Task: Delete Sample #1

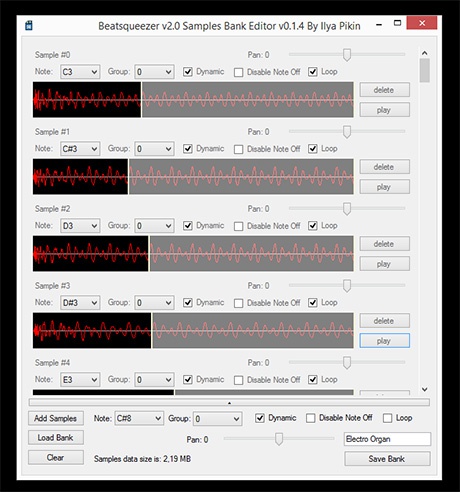Action: pyautogui.click(x=384, y=167)
